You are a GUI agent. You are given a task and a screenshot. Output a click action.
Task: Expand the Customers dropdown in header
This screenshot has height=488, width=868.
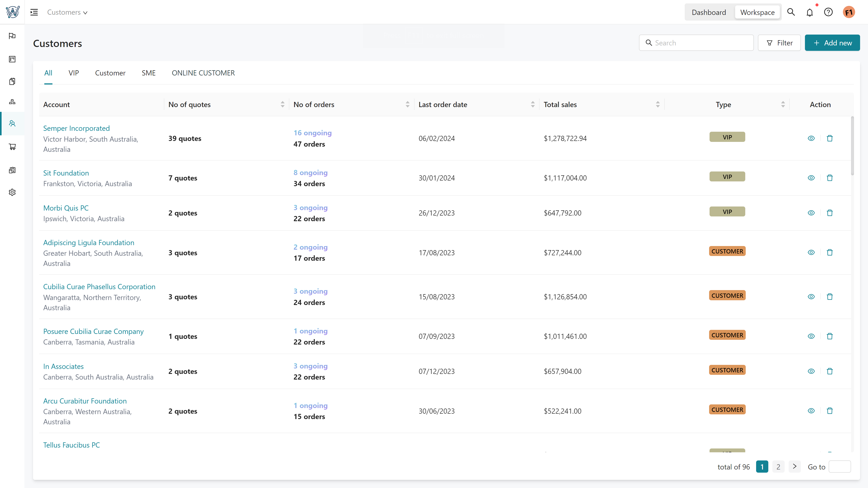click(67, 12)
